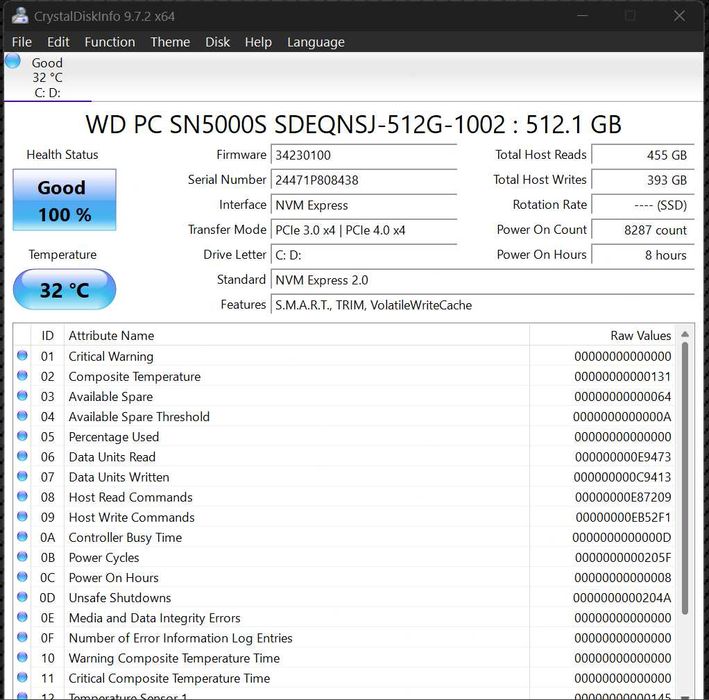Click the Health Status label
The height and width of the screenshot is (700, 709).
point(62,155)
